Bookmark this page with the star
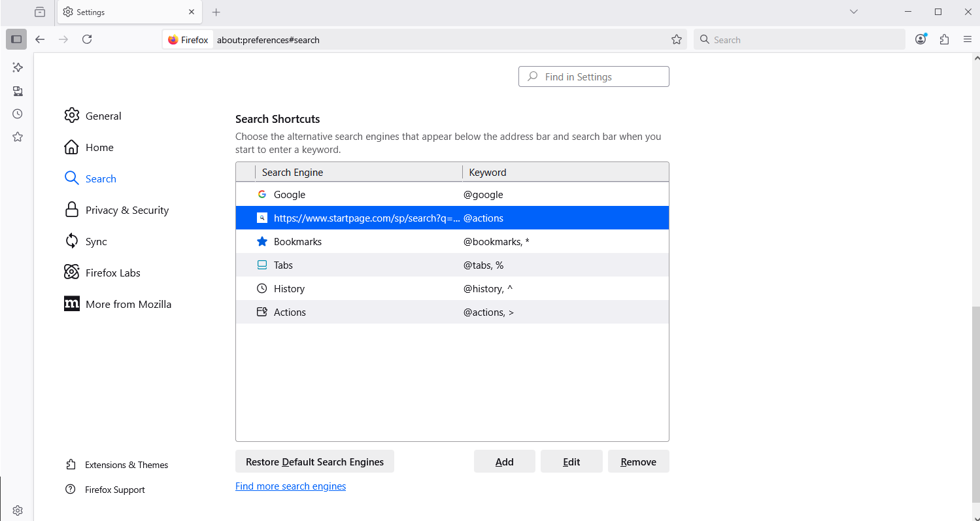This screenshot has height=521, width=980. [x=677, y=40]
